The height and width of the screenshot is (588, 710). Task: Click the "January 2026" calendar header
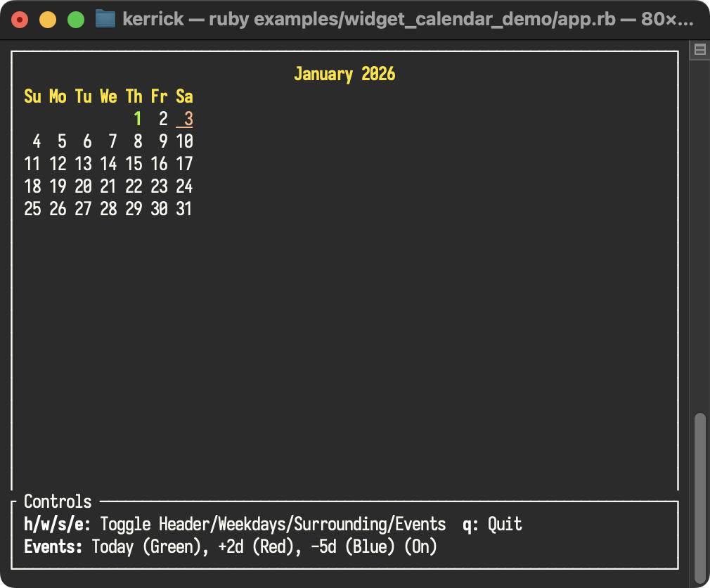tap(344, 74)
